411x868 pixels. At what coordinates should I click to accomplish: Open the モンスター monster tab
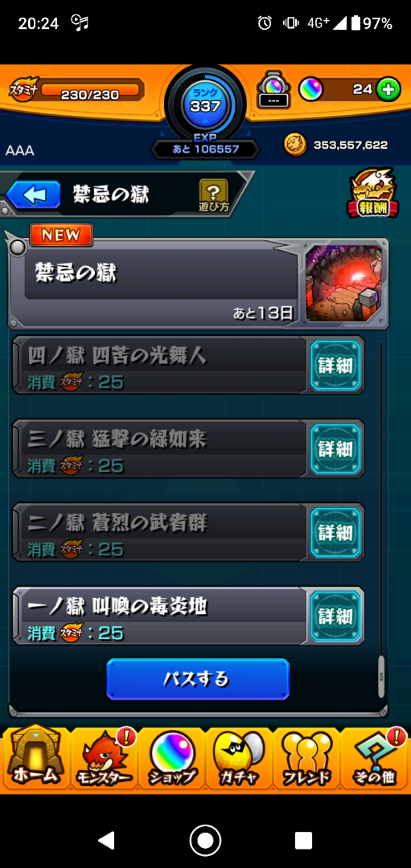pos(104,759)
